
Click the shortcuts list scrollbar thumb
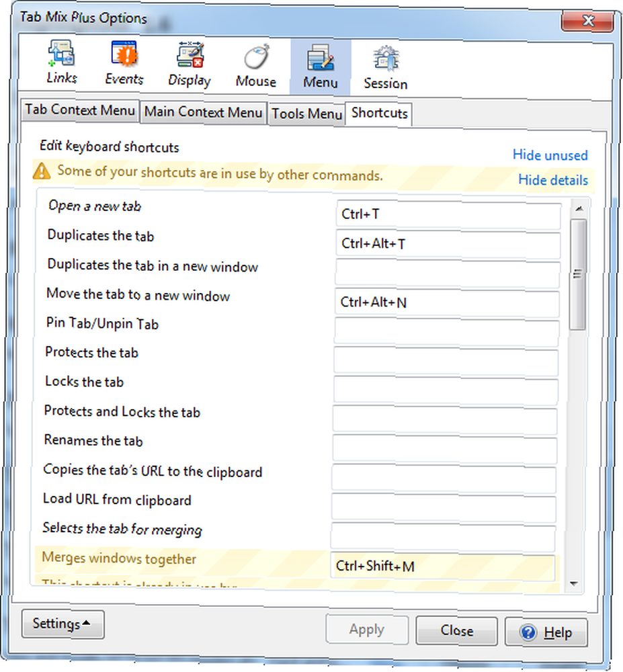click(x=577, y=274)
